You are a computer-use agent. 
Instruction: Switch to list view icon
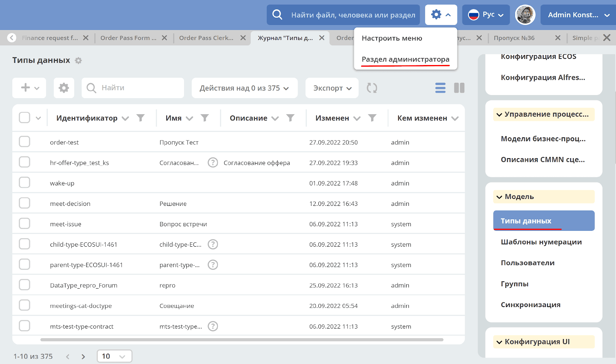[x=440, y=88]
